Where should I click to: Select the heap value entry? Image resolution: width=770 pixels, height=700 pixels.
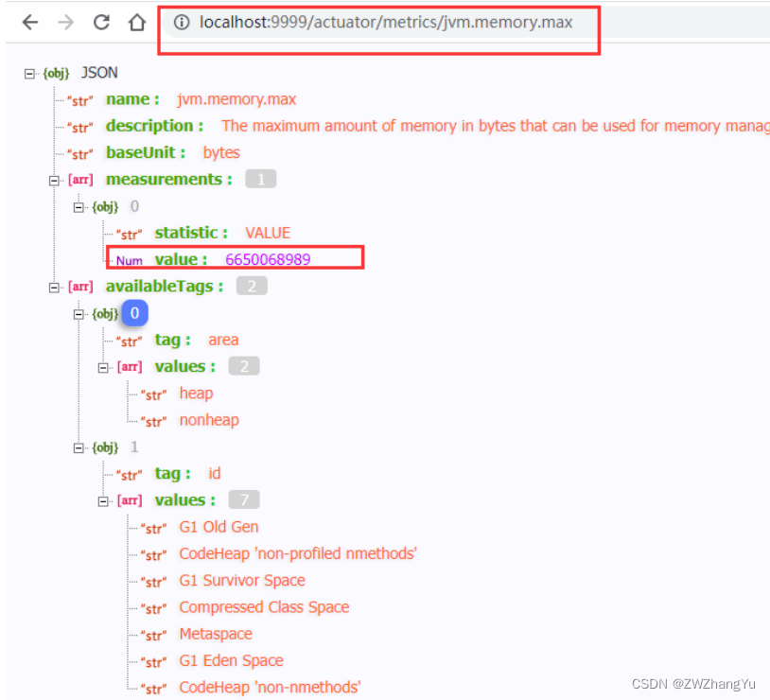pos(196,393)
